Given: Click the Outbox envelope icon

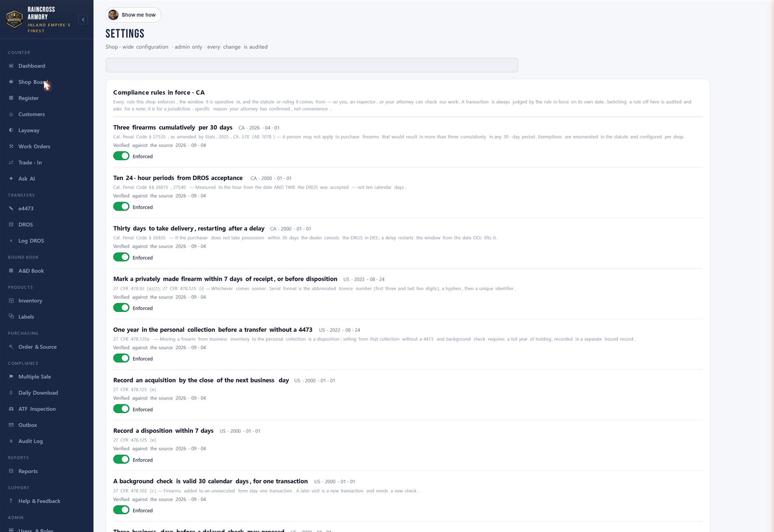Looking at the screenshot, I should coord(11,425).
